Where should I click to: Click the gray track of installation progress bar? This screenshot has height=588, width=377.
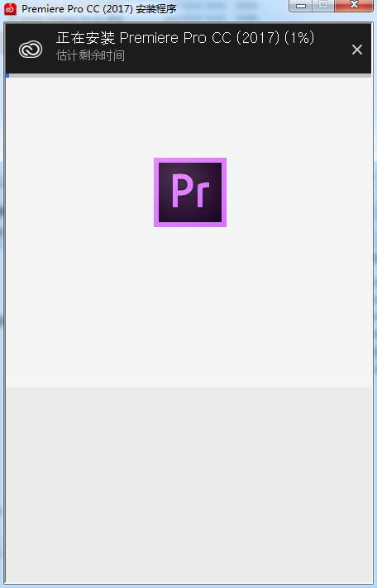pos(190,76)
